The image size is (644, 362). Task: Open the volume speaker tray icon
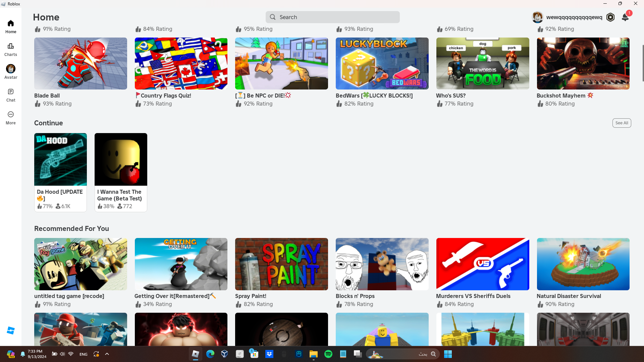[x=62, y=354]
